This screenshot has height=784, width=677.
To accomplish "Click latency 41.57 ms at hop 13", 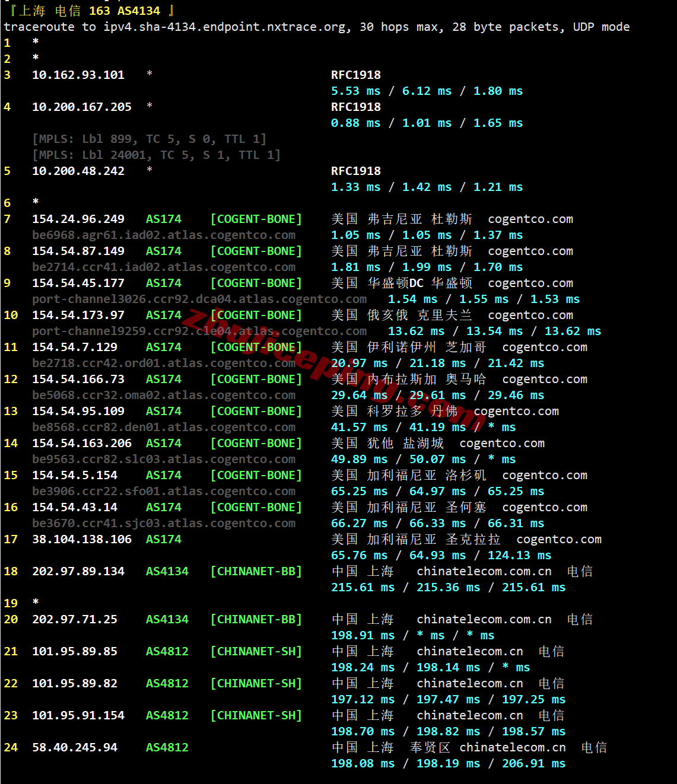I will (360, 427).
